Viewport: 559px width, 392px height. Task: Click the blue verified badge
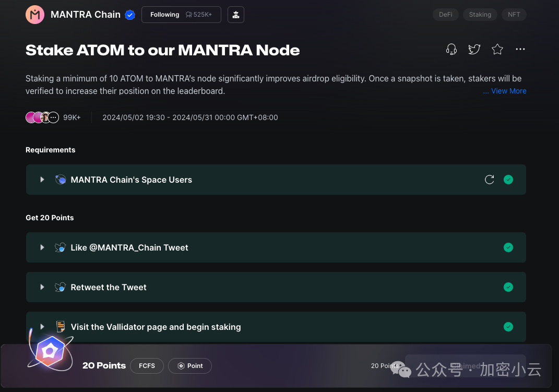[x=130, y=15]
